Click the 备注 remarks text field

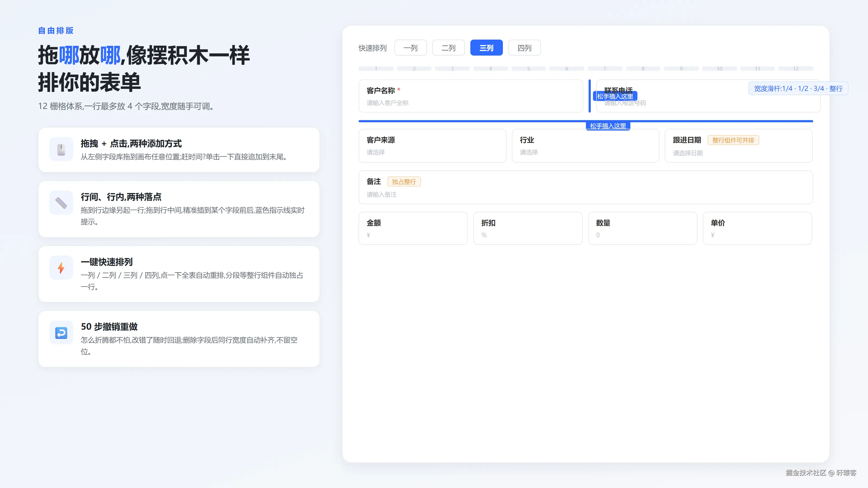coord(586,187)
